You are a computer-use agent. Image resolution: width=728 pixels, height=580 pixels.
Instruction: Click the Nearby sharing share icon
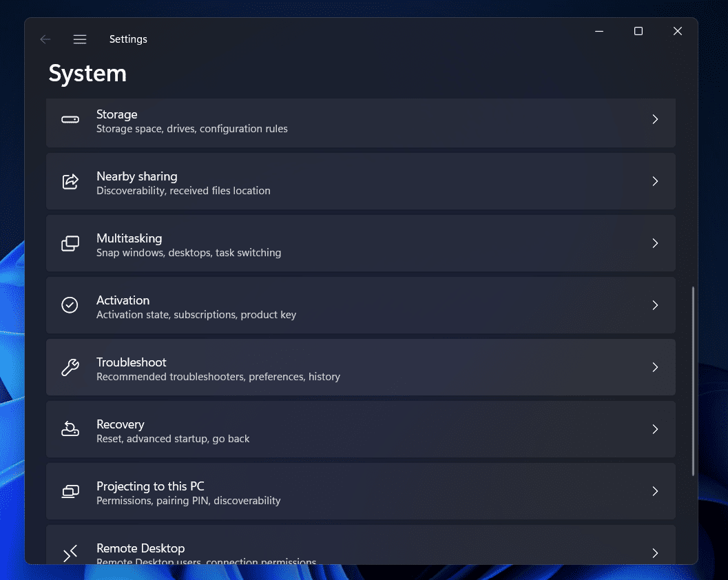[70, 181]
